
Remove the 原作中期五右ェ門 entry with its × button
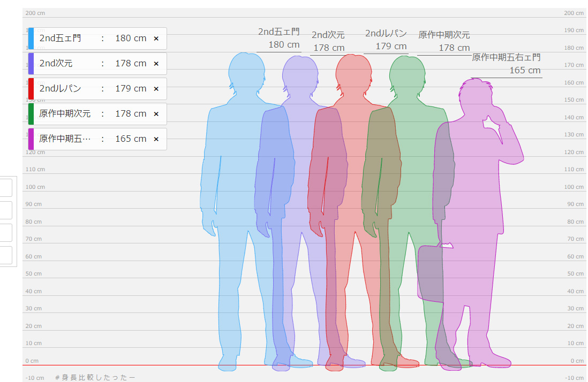[x=156, y=139]
